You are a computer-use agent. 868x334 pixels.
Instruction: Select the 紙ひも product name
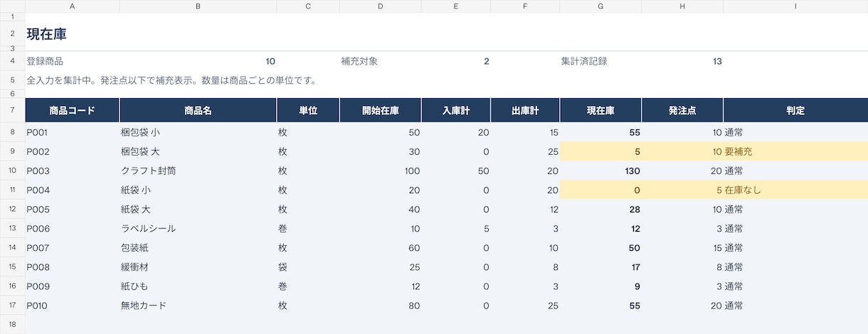134,286
